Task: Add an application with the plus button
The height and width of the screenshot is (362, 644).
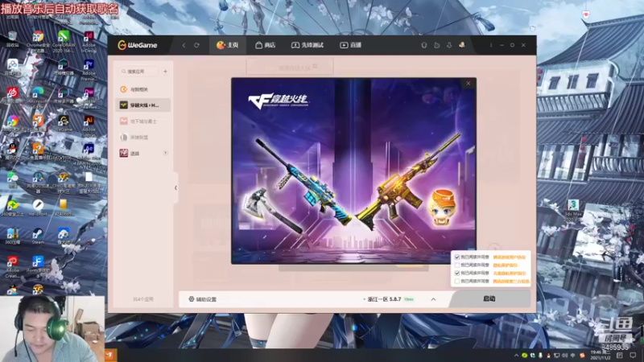Action: click(x=166, y=72)
